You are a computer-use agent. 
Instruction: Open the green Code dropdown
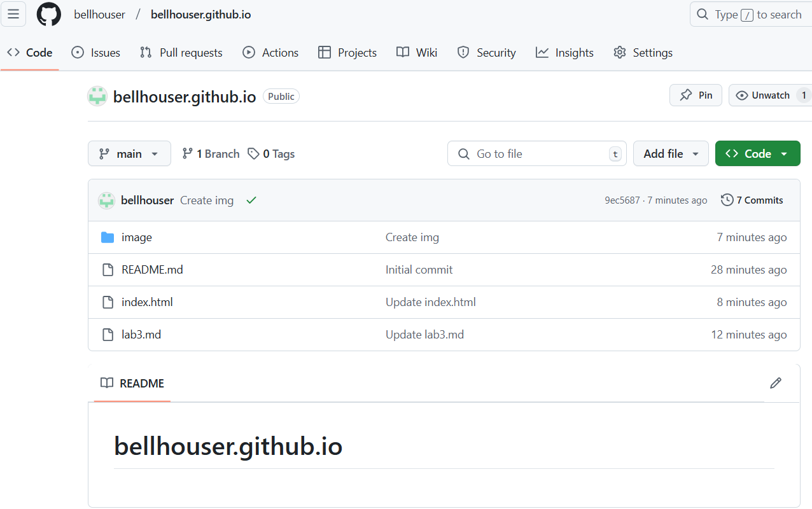[x=757, y=153]
